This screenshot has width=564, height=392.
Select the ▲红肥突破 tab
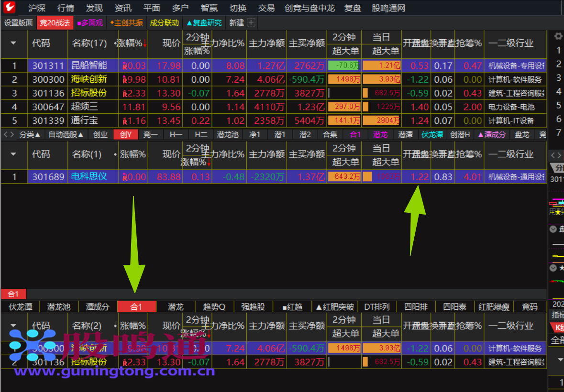click(x=335, y=307)
